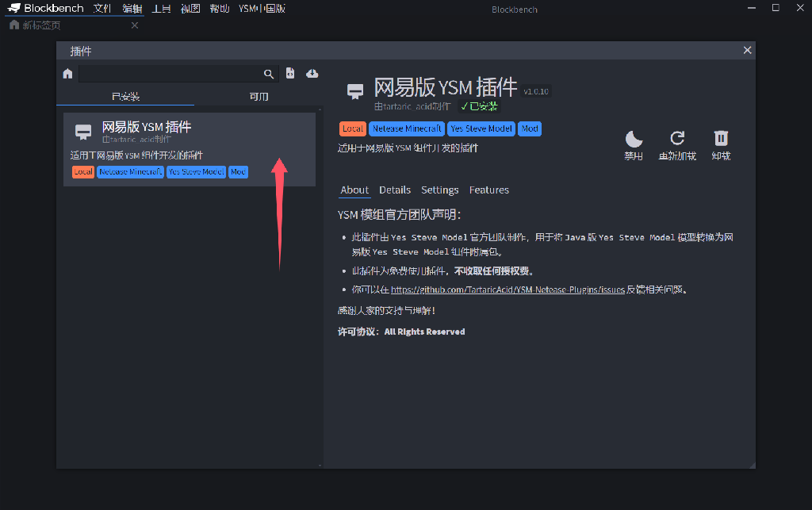This screenshot has height=510, width=812.
Task: Open the Features tab
Action: click(489, 190)
